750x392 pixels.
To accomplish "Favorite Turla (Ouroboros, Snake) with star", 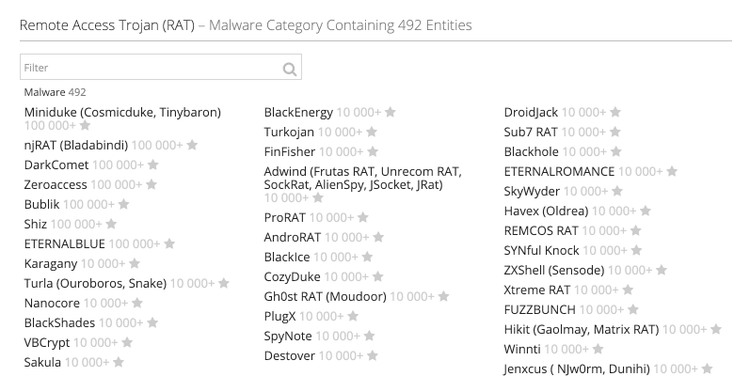I will point(223,283).
